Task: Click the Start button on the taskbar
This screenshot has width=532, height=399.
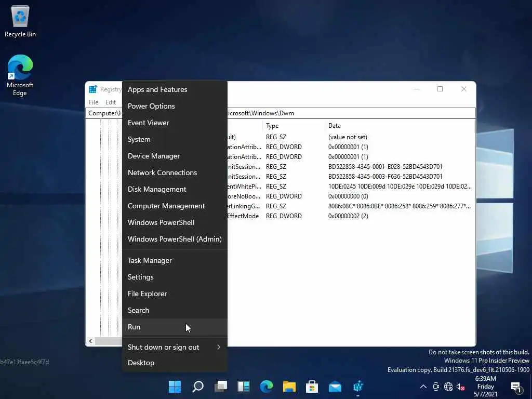Action: [x=175, y=387]
